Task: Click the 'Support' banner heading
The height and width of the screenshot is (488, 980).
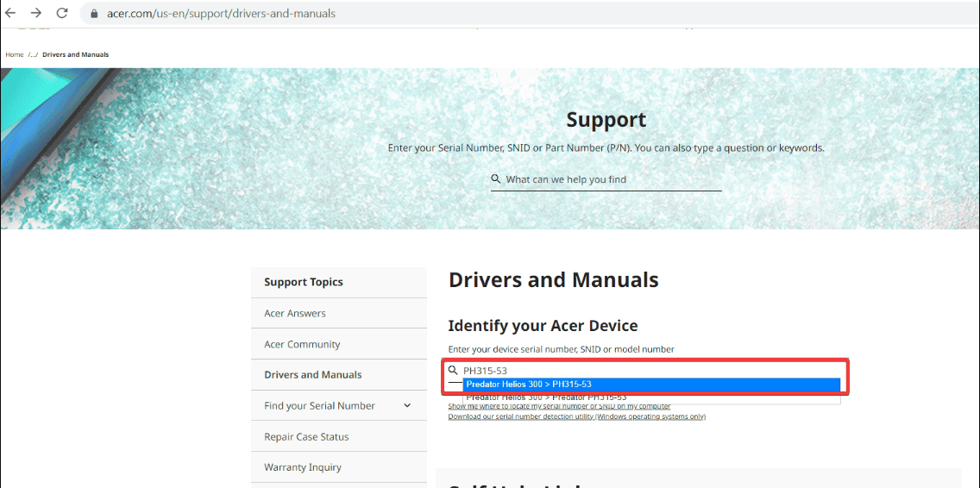Action: tap(606, 119)
